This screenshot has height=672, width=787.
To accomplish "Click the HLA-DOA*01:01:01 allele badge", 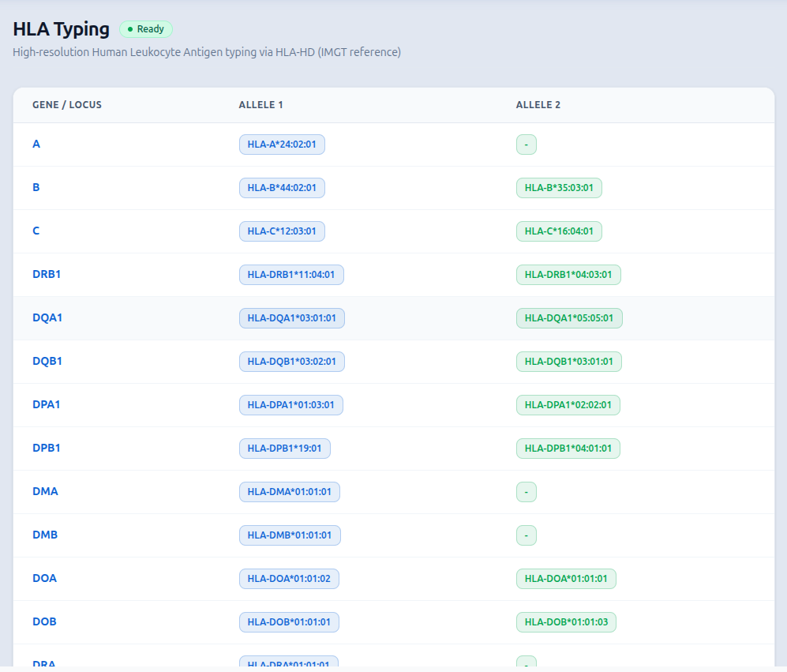I will pyautogui.click(x=566, y=579).
